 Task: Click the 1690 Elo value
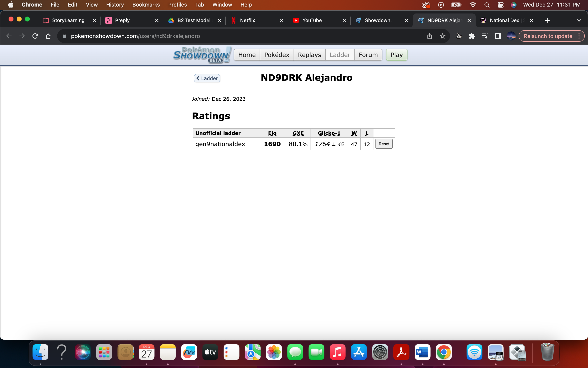[x=272, y=144]
